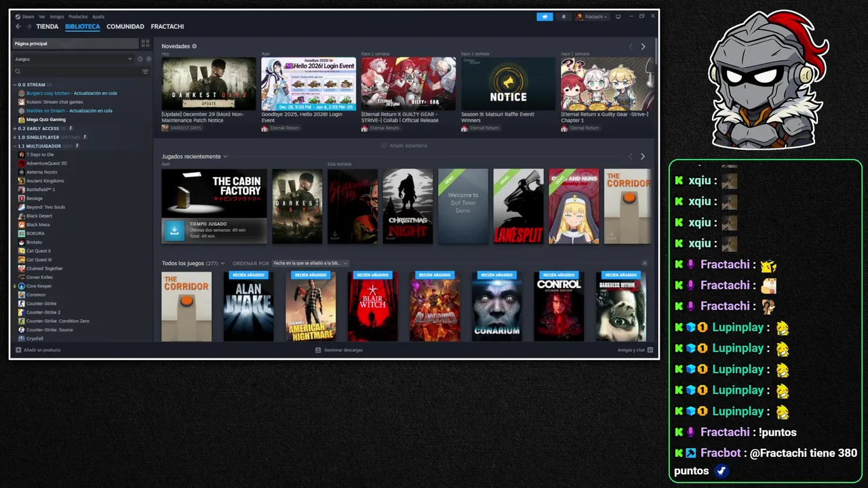Select Chained Together in the game list

click(x=45, y=268)
